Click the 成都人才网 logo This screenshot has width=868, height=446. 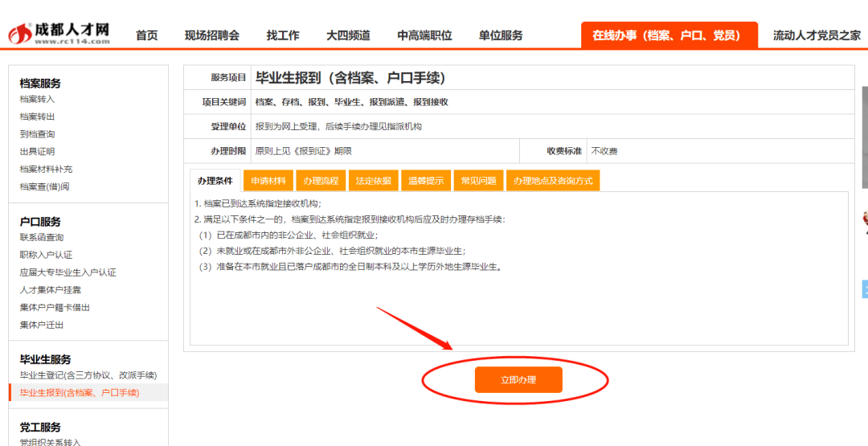[x=59, y=34]
